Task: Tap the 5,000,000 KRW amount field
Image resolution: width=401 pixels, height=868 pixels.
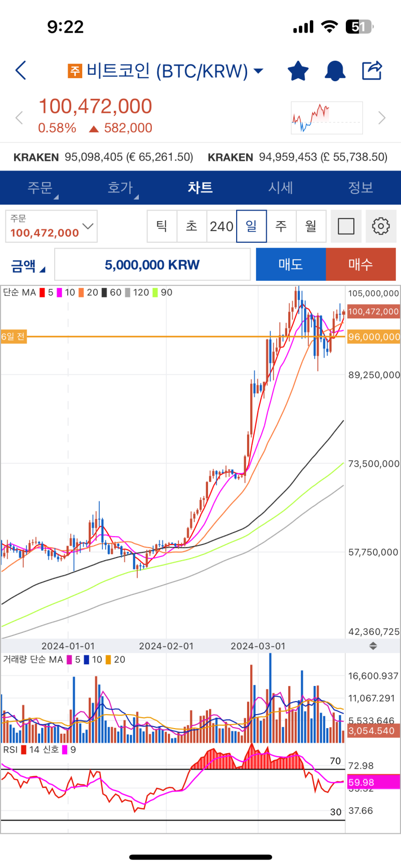Action: [x=152, y=264]
